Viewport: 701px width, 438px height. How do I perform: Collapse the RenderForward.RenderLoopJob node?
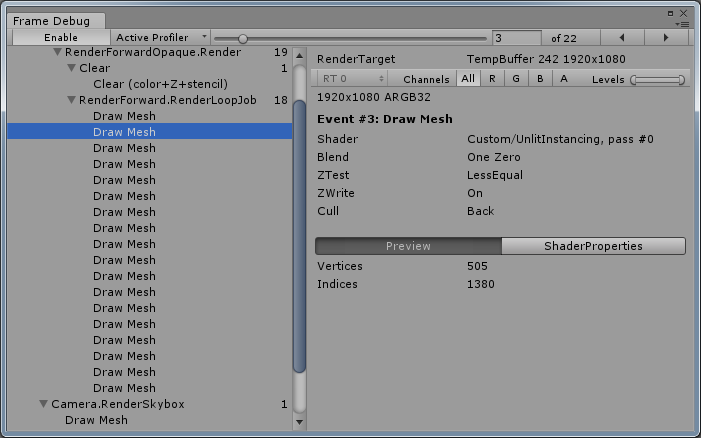pyautogui.click(x=71, y=100)
